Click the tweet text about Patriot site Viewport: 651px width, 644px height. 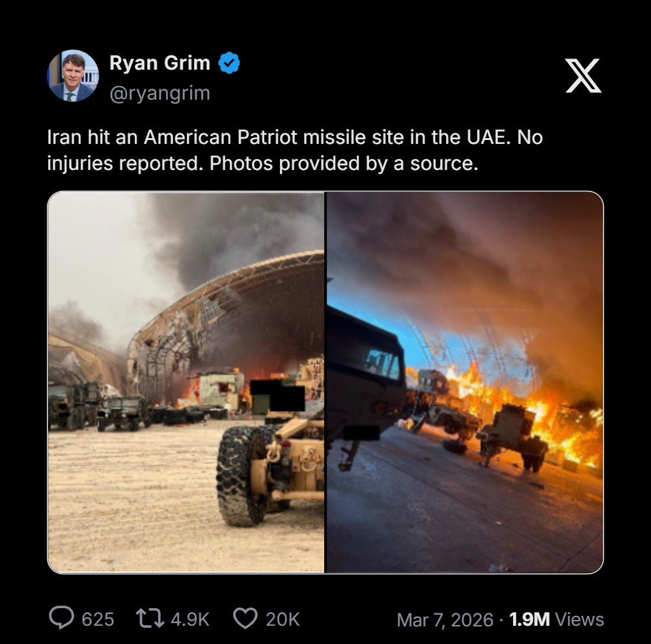pos(294,150)
